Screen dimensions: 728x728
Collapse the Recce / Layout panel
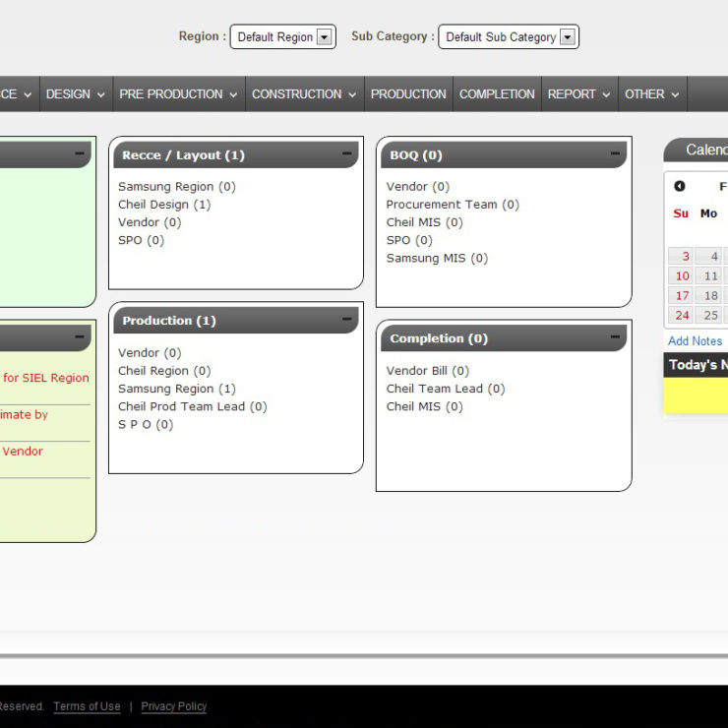click(346, 154)
